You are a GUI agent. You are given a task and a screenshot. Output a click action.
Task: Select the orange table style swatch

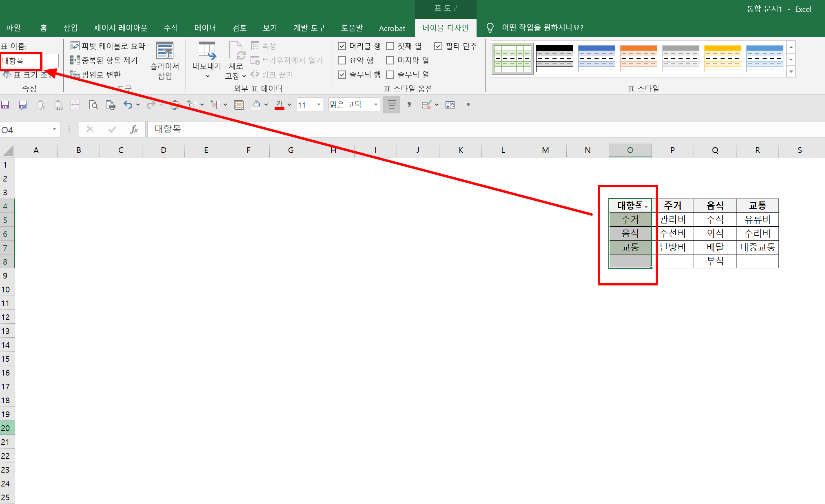[638, 59]
